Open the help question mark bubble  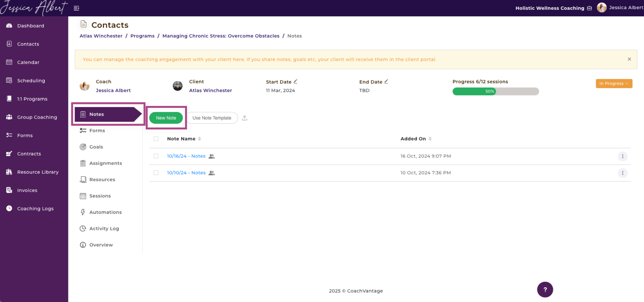(x=545, y=290)
